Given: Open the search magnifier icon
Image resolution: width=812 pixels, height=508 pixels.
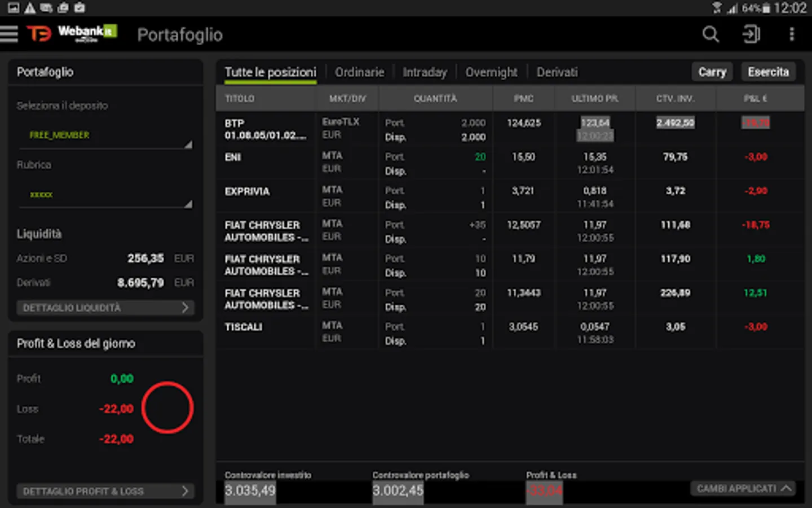Looking at the screenshot, I should pyautogui.click(x=710, y=34).
